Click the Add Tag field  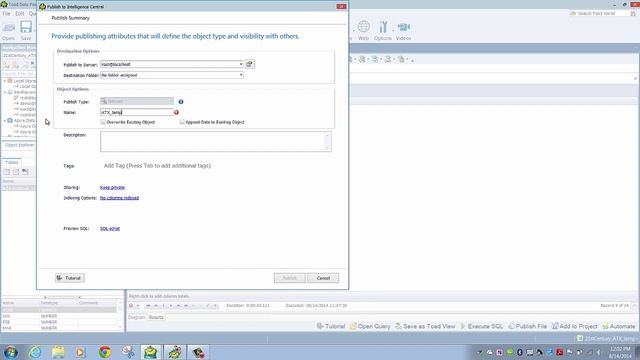pyautogui.click(x=157, y=166)
